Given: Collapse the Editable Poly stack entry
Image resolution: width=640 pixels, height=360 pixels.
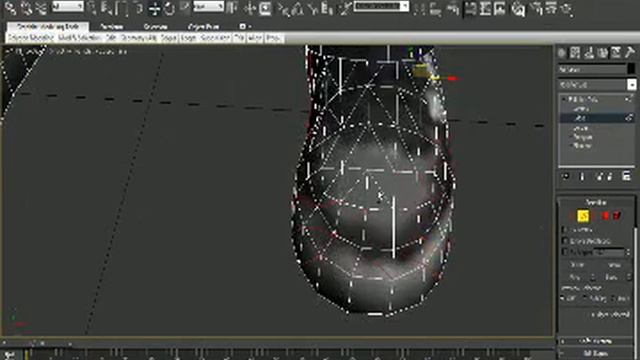Looking at the screenshot, I should [x=564, y=99].
